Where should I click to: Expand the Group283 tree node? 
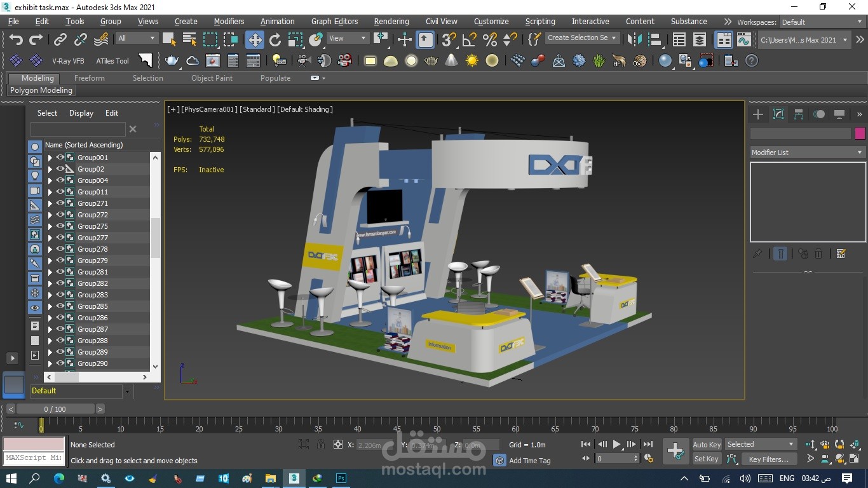pos(50,295)
